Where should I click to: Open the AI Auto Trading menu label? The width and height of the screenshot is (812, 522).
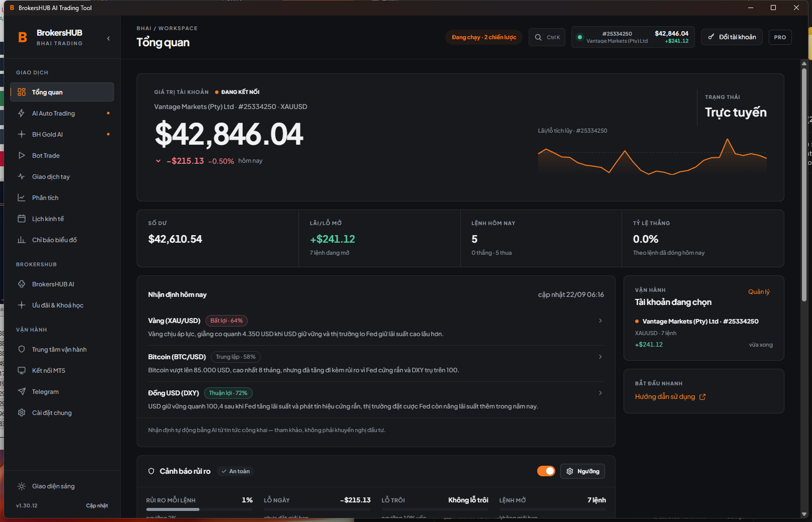coord(53,114)
